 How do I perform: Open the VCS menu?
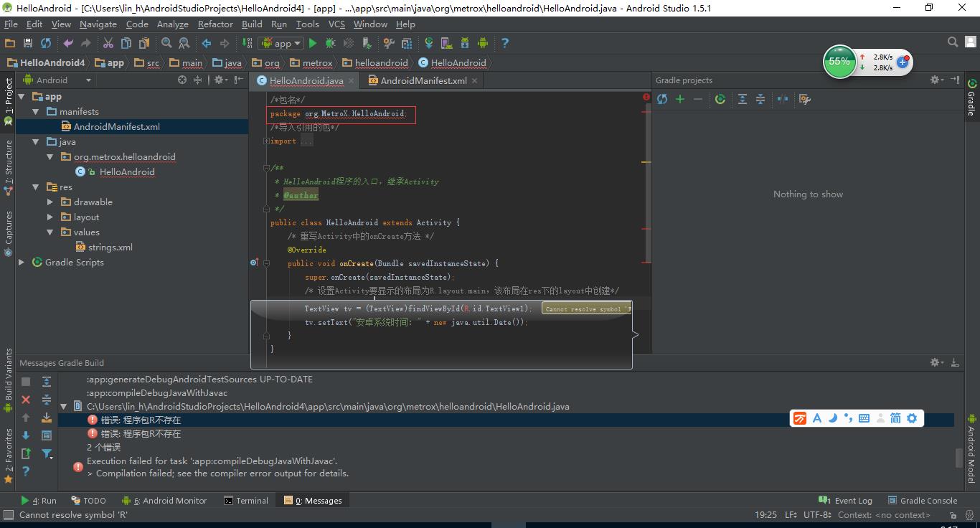tap(336, 24)
